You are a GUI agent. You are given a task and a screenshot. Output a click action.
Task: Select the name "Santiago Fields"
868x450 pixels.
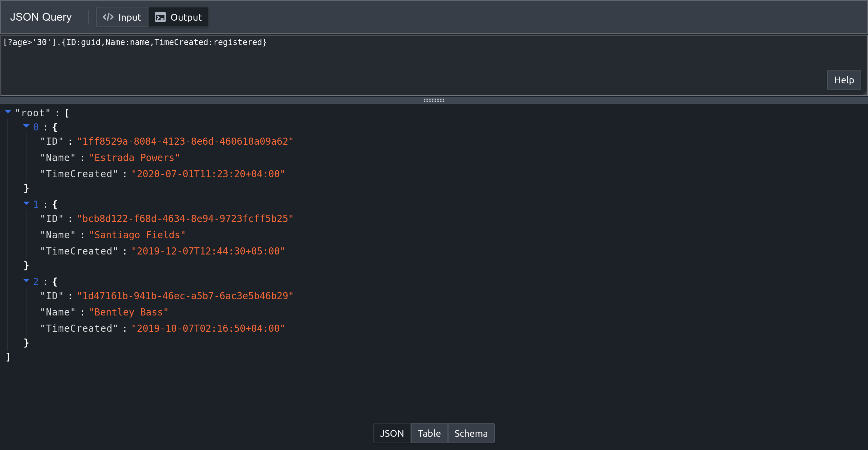click(137, 235)
